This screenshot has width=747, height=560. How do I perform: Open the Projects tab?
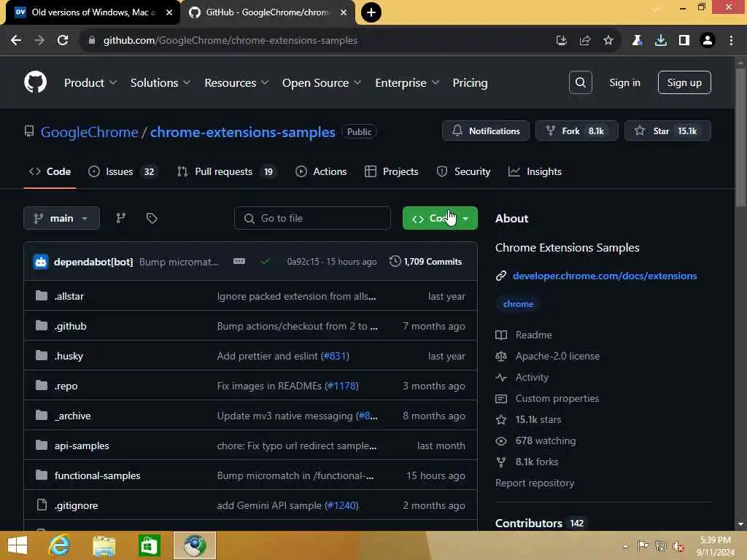(x=391, y=171)
